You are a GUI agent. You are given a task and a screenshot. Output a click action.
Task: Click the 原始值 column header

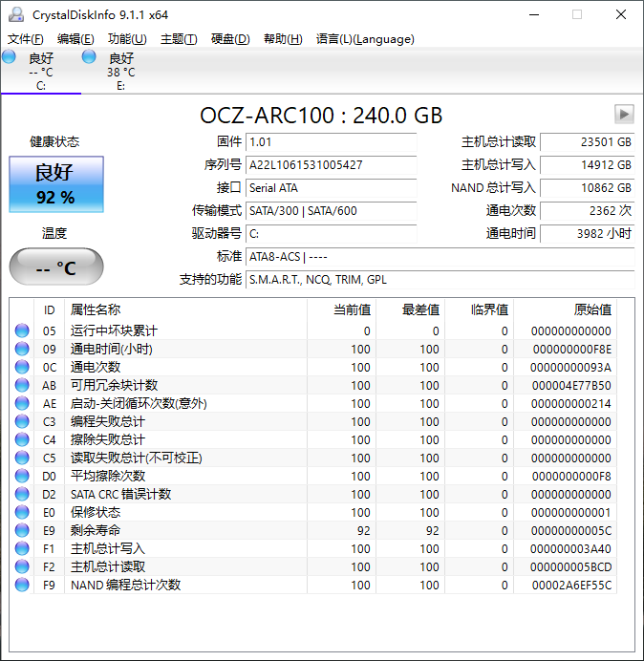point(591,309)
